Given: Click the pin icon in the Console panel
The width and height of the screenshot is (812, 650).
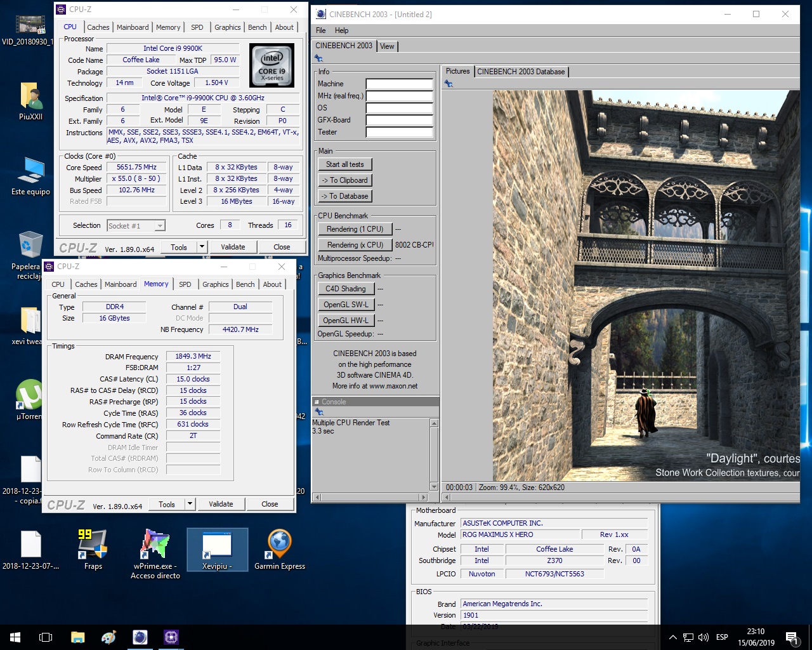Looking at the screenshot, I should click(x=319, y=411).
